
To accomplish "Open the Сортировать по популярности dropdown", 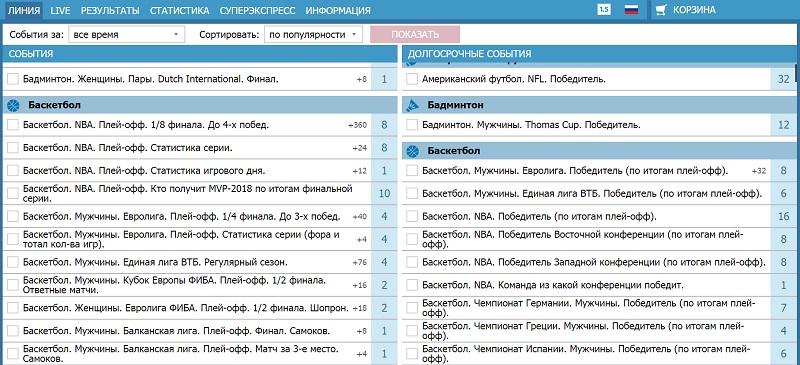I will [x=313, y=35].
